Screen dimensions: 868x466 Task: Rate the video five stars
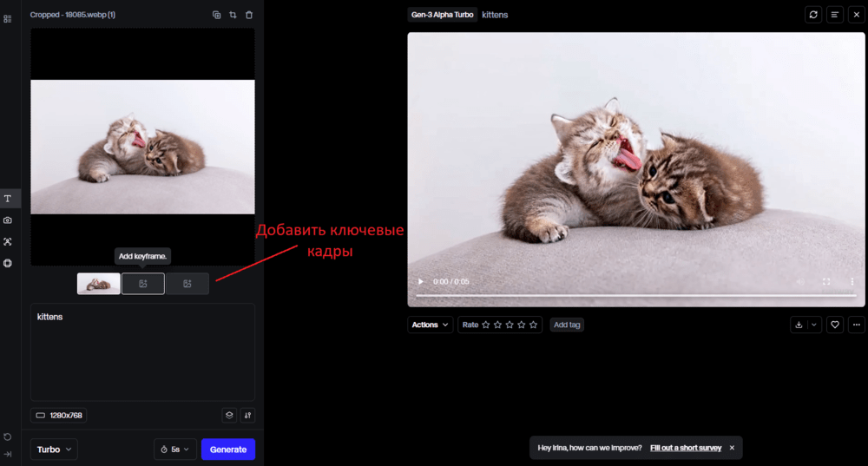(533, 325)
